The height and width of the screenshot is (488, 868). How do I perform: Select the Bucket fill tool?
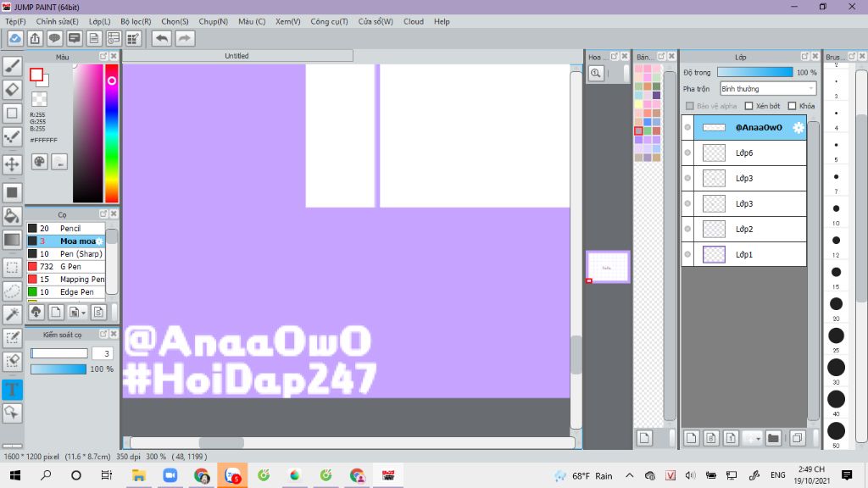[12, 216]
